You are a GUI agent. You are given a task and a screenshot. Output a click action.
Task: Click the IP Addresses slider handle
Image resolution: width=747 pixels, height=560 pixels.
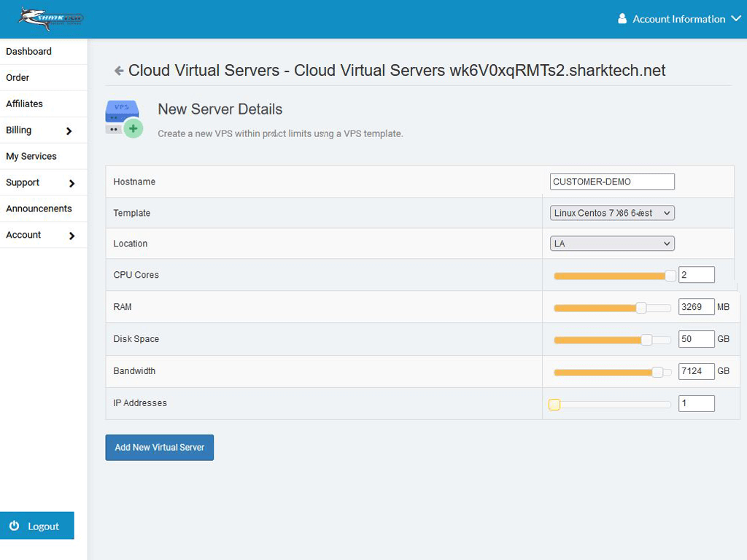pos(554,404)
